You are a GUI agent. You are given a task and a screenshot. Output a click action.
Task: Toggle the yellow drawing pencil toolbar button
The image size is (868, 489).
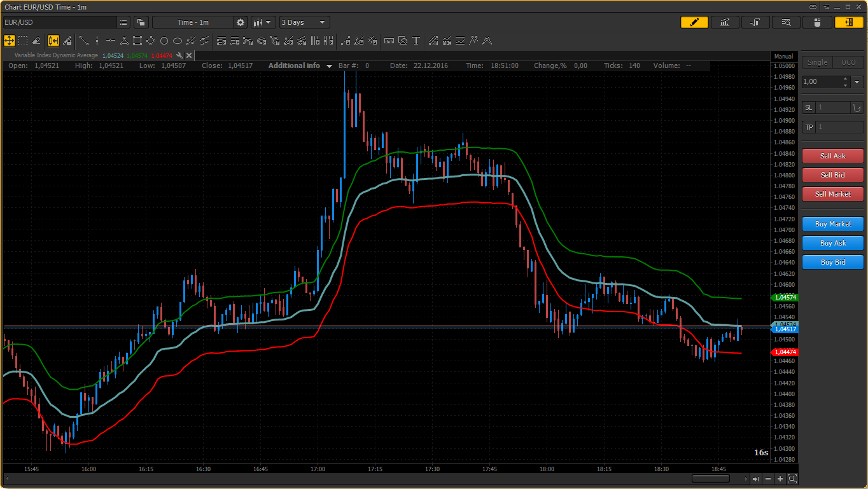click(x=694, y=22)
